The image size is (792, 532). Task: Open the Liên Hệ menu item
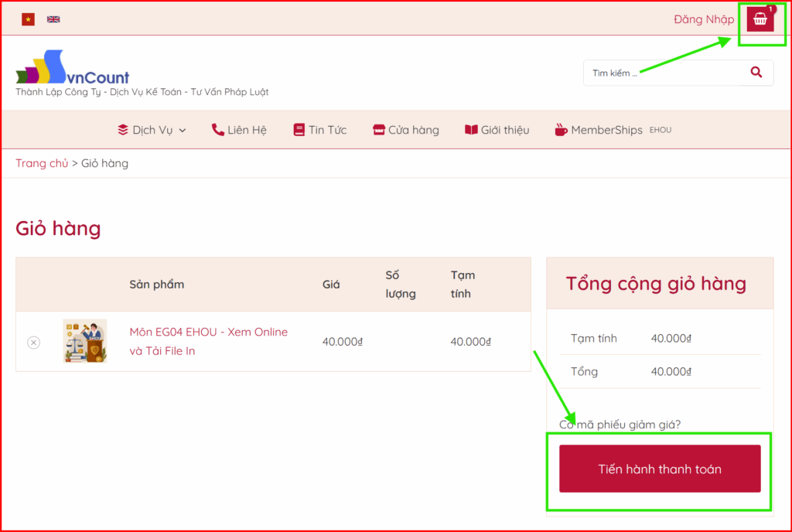tap(239, 130)
